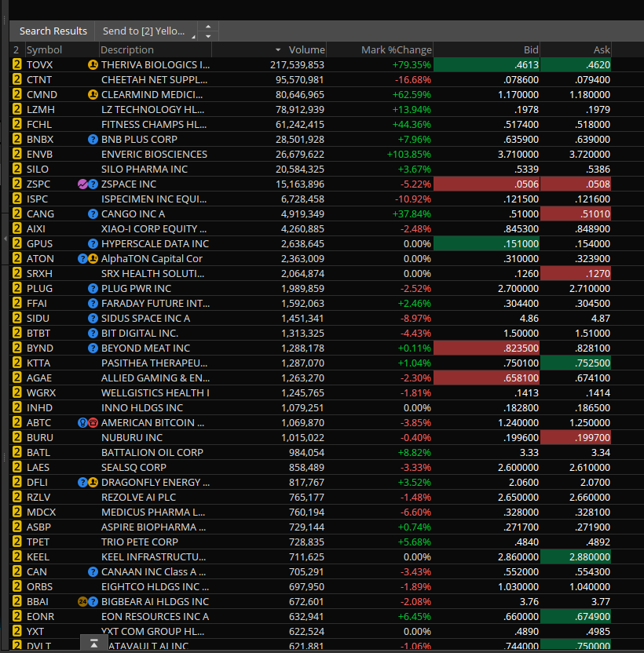Viewport: 644px width, 653px height.
Task: Select the ISPC symbol
Action: pyautogui.click(x=37, y=199)
